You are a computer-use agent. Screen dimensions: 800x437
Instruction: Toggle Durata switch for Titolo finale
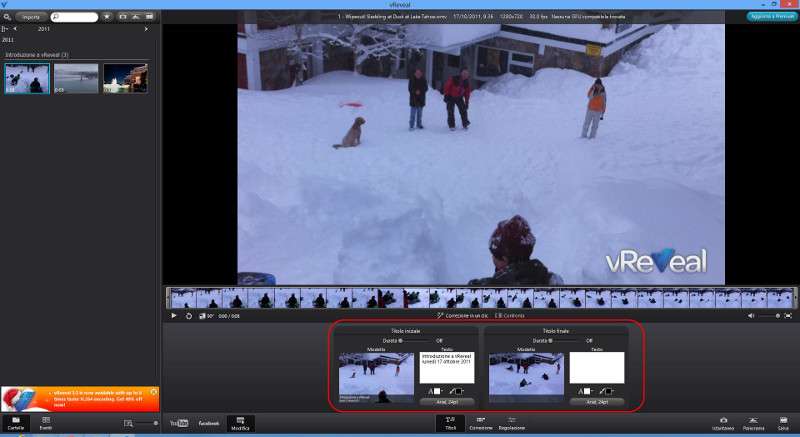[555, 341]
